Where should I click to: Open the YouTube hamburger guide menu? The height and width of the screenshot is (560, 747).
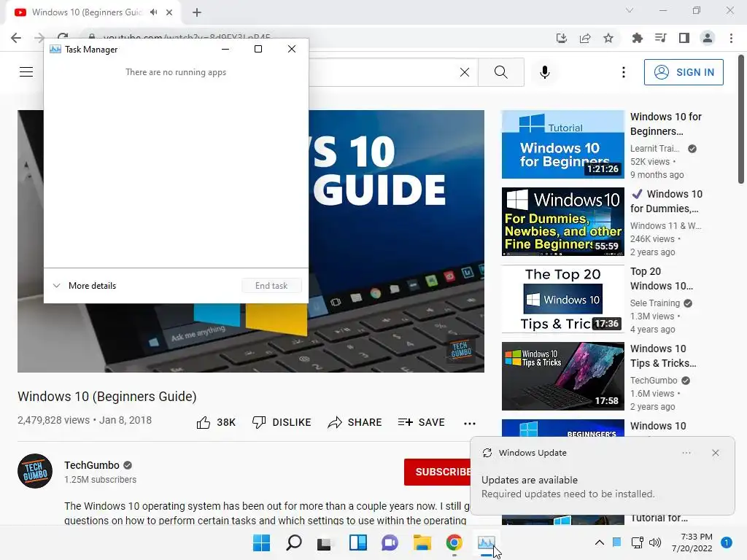[26, 72]
